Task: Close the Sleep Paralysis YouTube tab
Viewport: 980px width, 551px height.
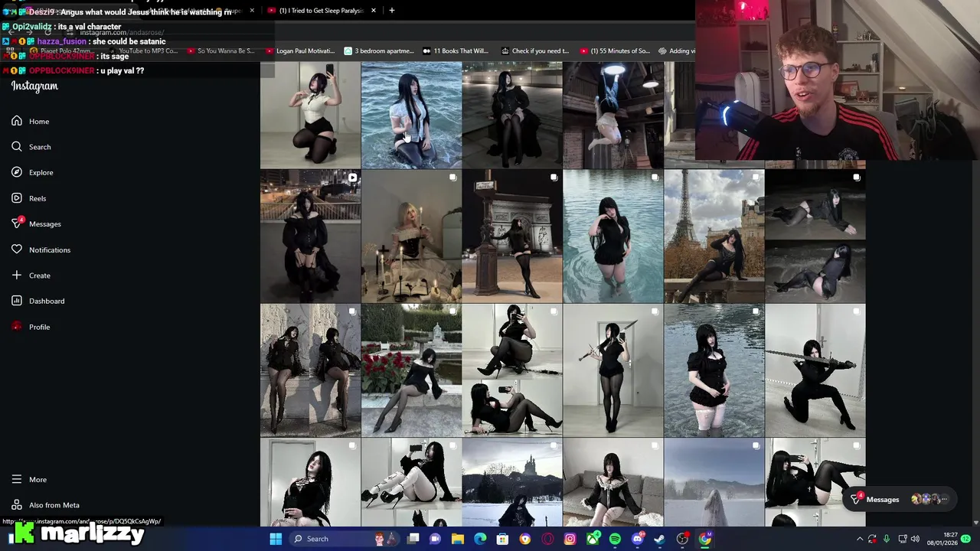Action: coord(374,11)
